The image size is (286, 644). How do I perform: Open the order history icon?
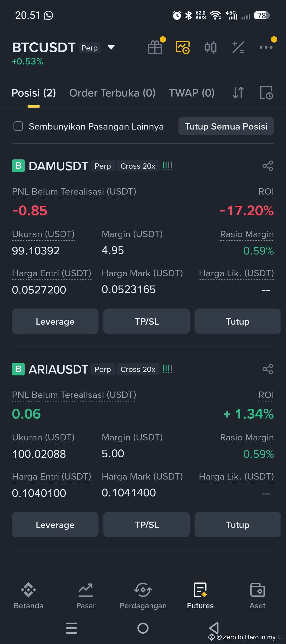pos(266,93)
